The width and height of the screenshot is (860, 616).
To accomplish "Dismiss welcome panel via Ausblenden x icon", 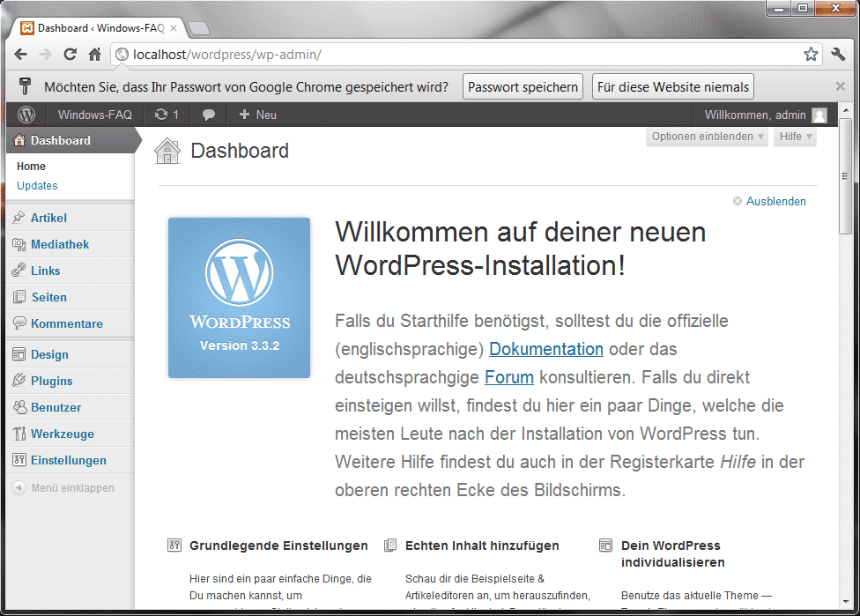I will click(x=738, y=201).
